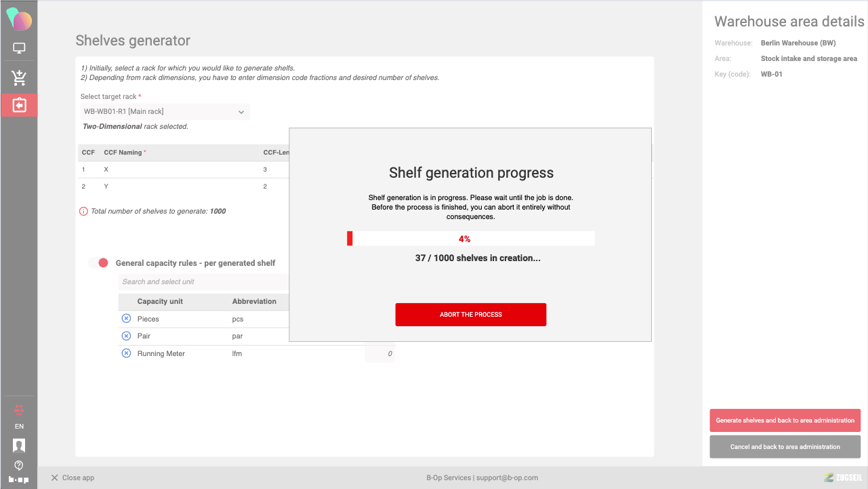Click the colorful app logo icon
Screen dimensions: 868x489
pos(19,20)
